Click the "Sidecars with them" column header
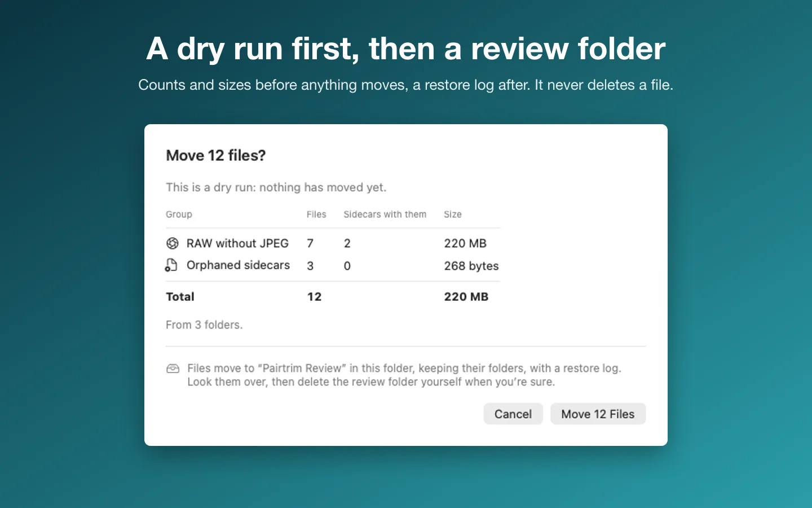Image resolution: width=812 pixels, height=508 pixels. pyautogui.click(x=385, y=214)
